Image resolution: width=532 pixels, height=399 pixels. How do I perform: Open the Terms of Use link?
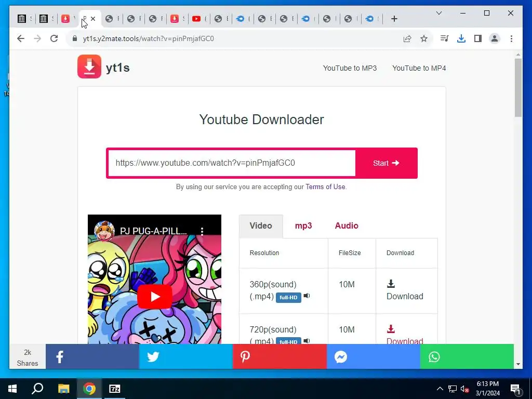click(325, 187)
